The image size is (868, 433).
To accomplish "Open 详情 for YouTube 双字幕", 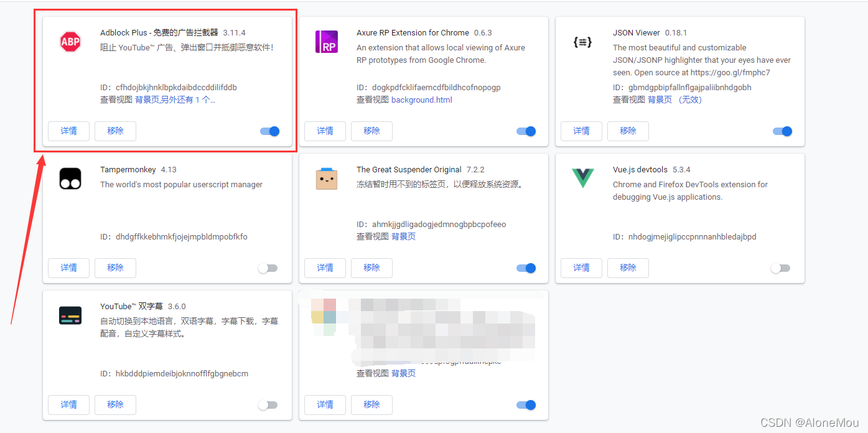I will (69, 405).
